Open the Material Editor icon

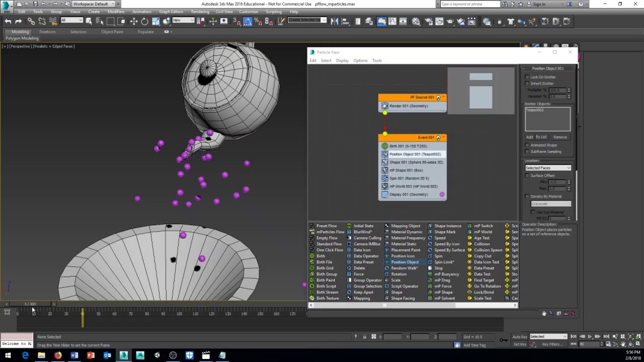tap(416, 21)
